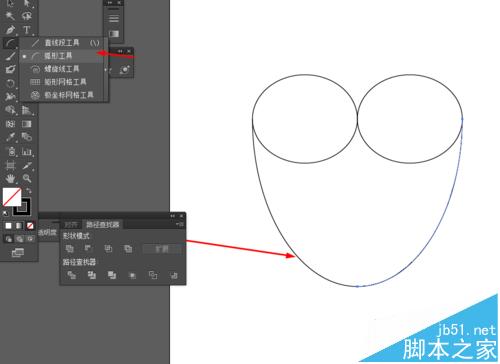Click Minus Front shape mode
Image resolution: width=500 pixels, height=364 pixels.
tap(88, 248)
